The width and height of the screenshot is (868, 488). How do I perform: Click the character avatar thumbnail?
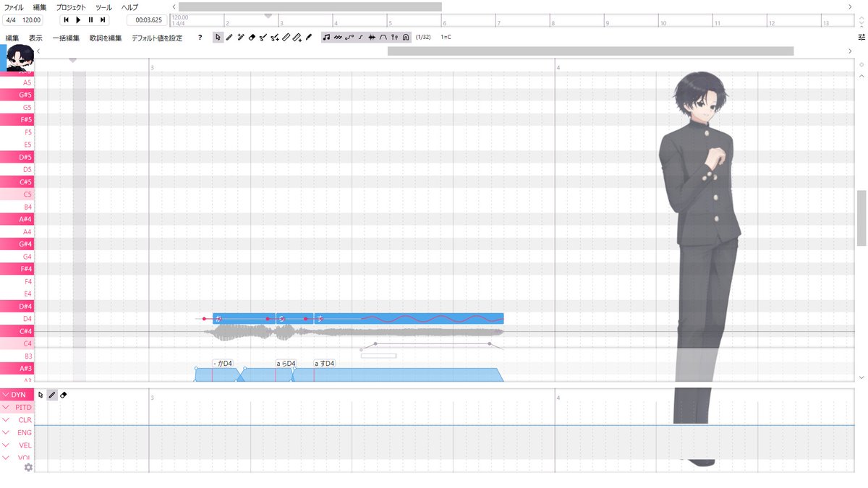click(20, 57)
